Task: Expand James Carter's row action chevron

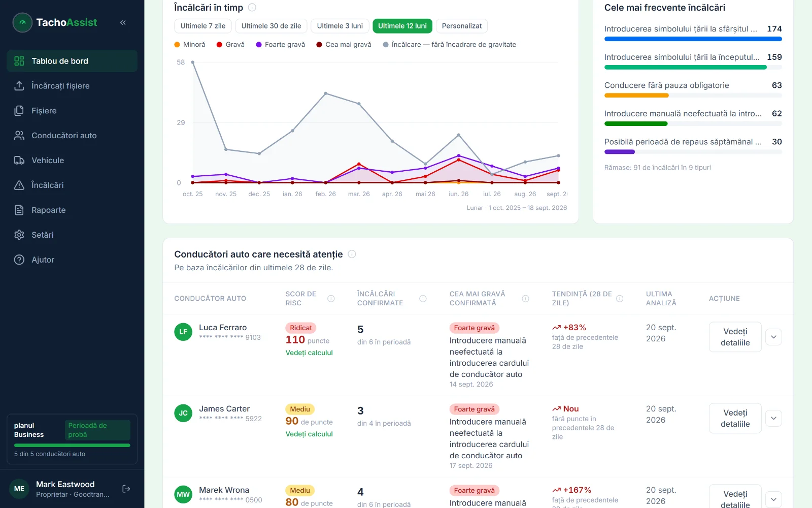Action: click(x=773, y=418)
